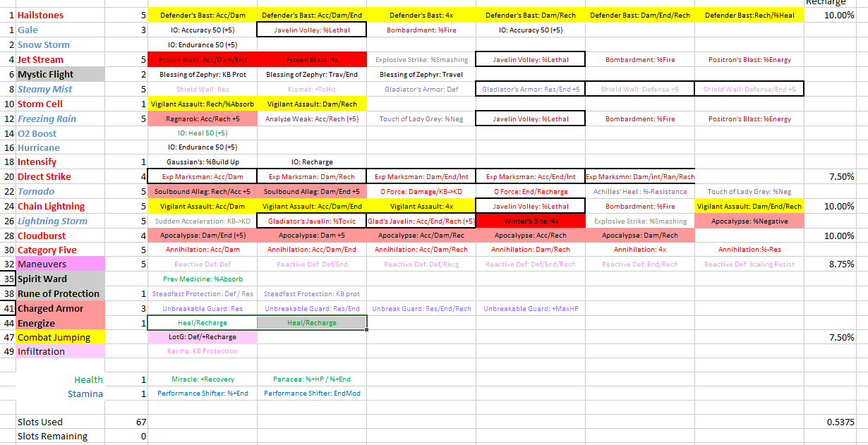Click the Prev Medicine: %Absorb cell

click(x=203, y=279)
